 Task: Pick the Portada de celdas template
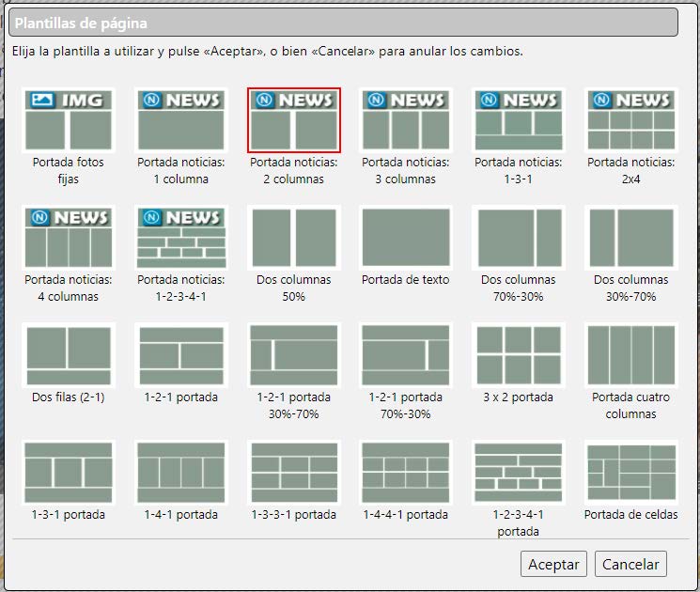click(630, 473)
